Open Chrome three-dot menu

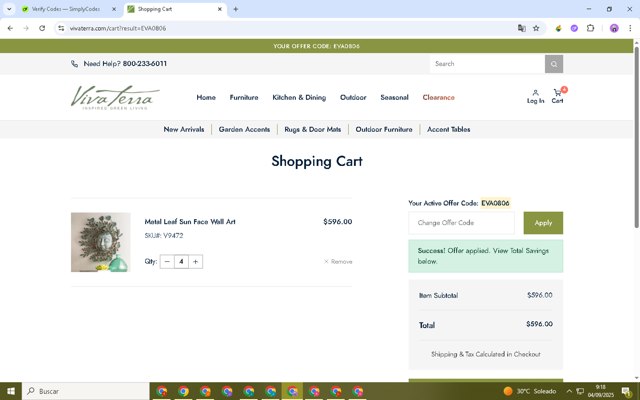(x=630, y=28)
